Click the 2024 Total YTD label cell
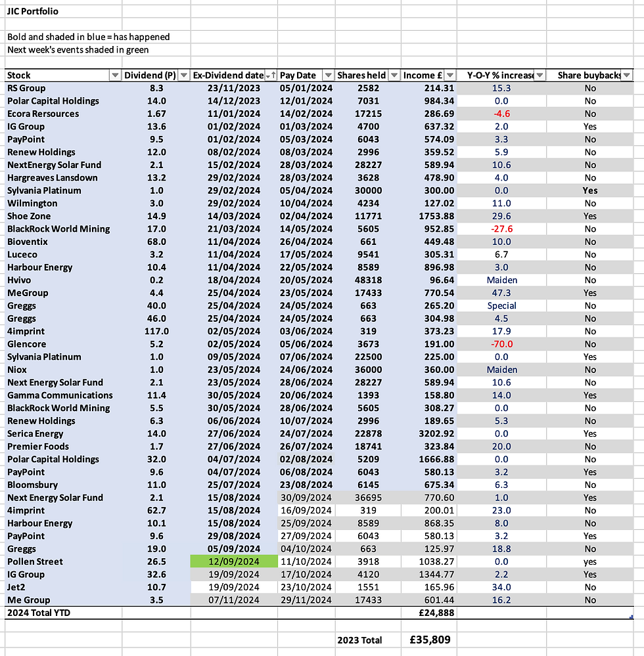Viewport: 644px width, 656px height. [x=64, y=613]
